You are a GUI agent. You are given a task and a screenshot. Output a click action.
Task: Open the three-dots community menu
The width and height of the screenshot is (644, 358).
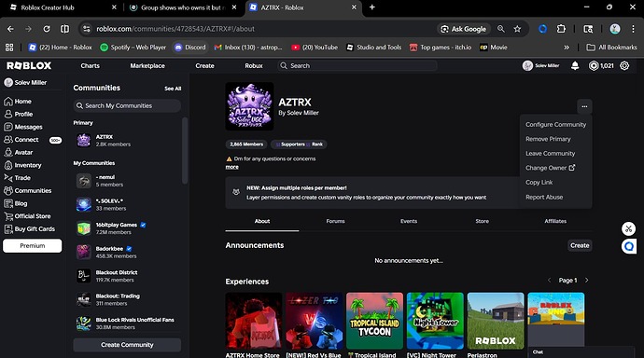(584, 106)
